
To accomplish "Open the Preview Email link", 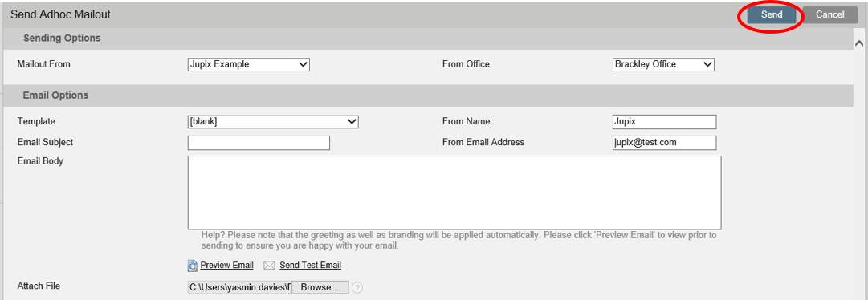I will click(x=227, y=266).
